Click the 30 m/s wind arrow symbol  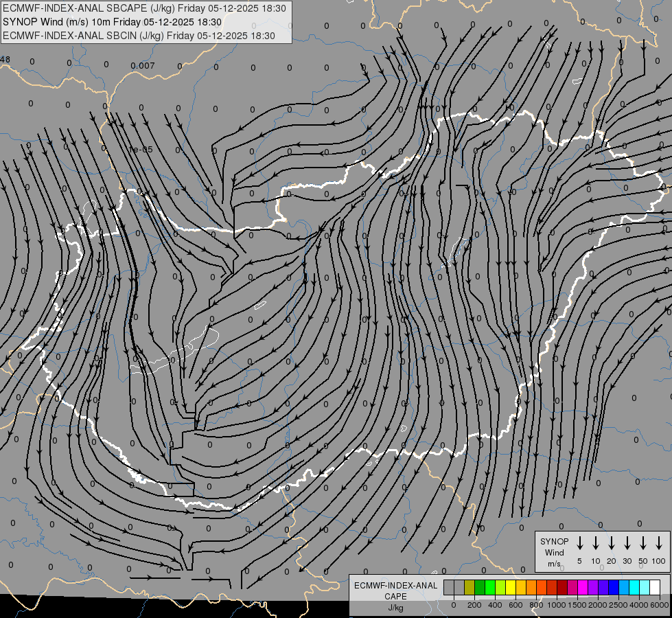pos(627,543)
